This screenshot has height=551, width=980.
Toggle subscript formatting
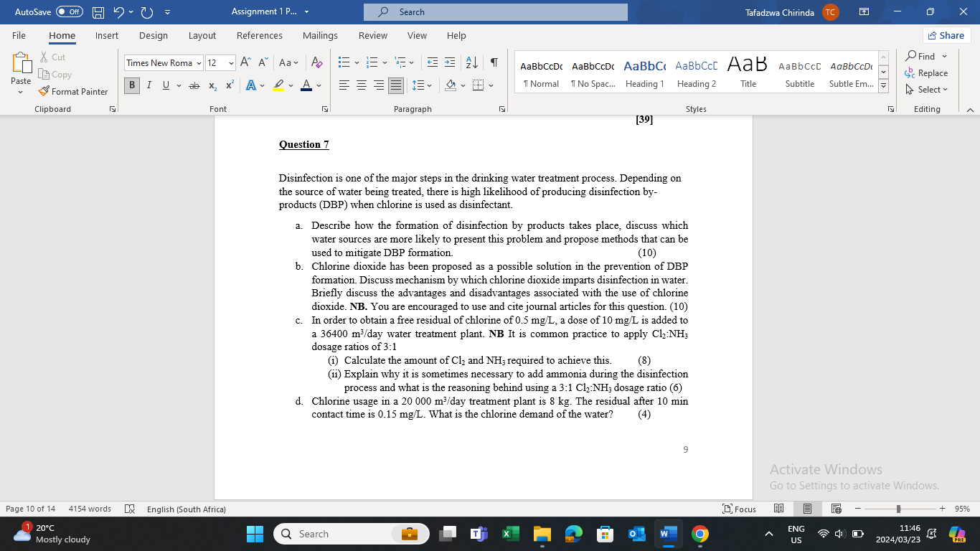[212, 85]
